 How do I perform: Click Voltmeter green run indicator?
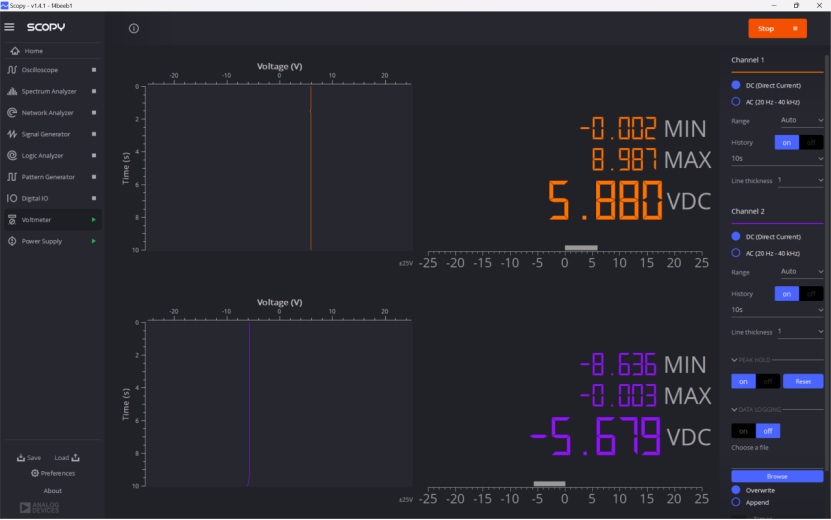(94, 219)
